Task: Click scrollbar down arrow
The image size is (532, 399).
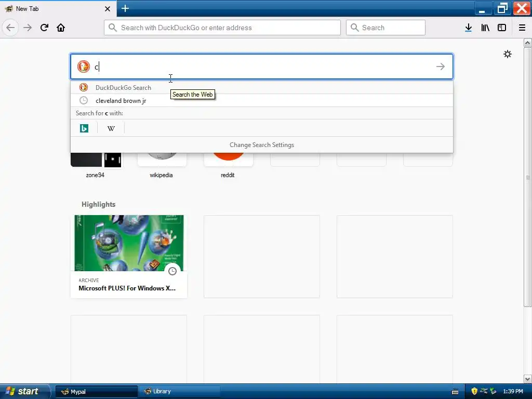Action: pos(528,379)
